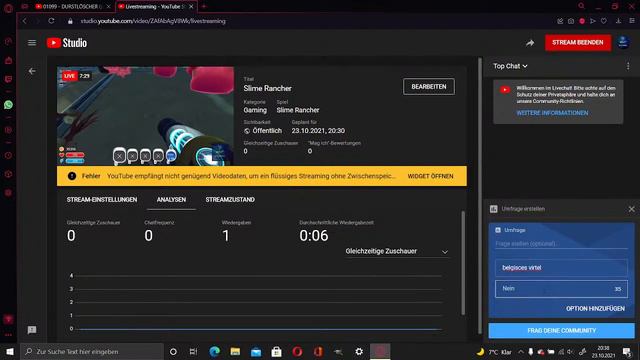Click the poll question input field
The image size is (640, 360).
click(561, 244)
